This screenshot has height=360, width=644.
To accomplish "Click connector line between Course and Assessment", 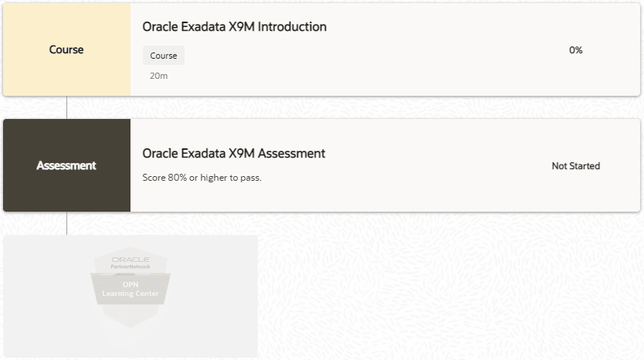I will [66, 107].
